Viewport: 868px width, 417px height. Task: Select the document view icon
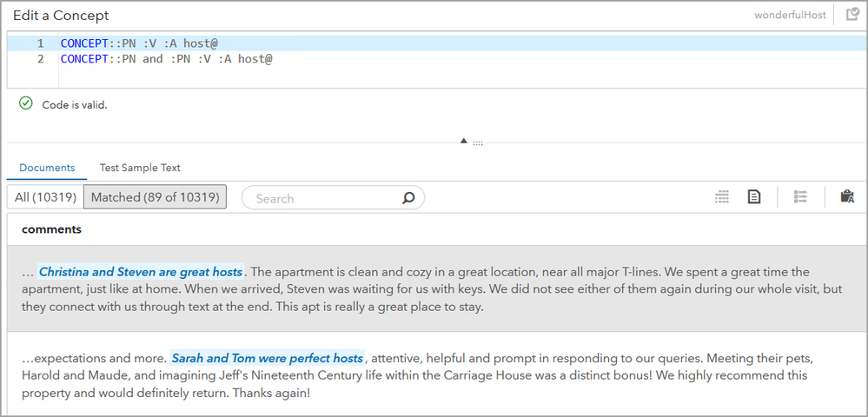click(754, 197)
